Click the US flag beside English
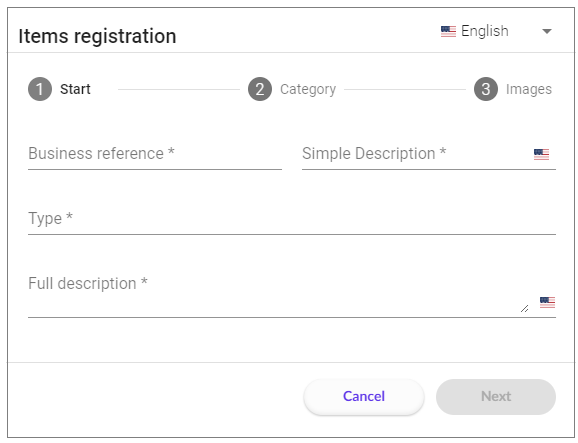The width and height of the screenshot is (578, 443). coord(448,31)
